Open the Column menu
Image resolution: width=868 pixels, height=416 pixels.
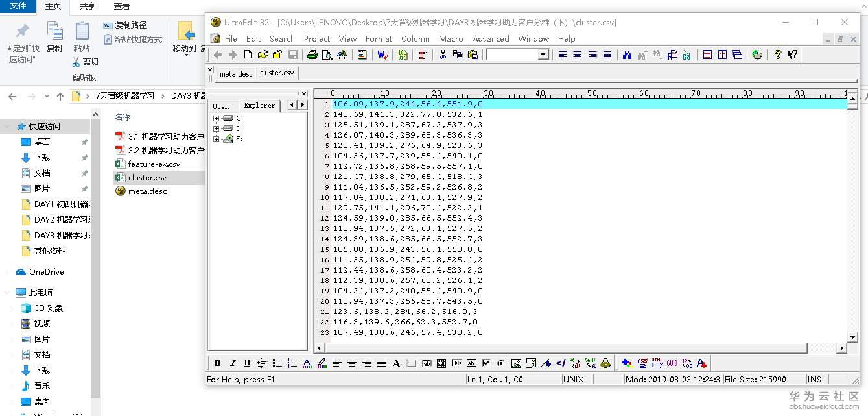tap(416, 38)
